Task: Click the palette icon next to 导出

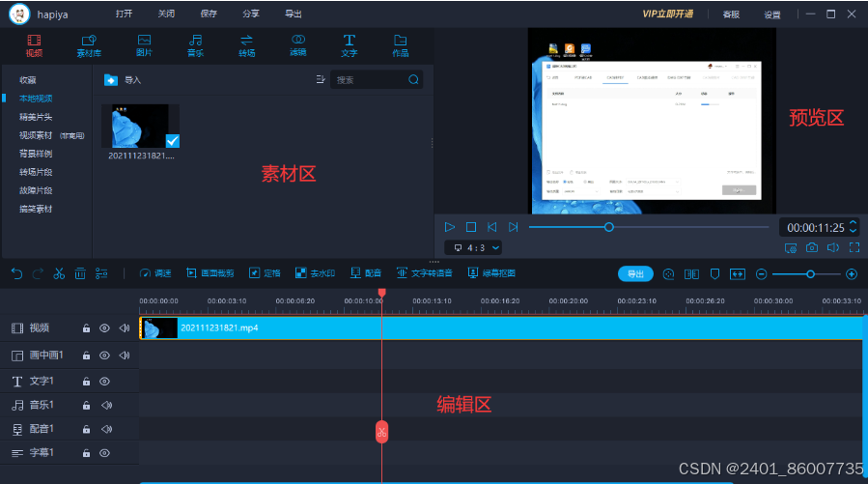Action: pyautogui.click(x=669, y=274)
